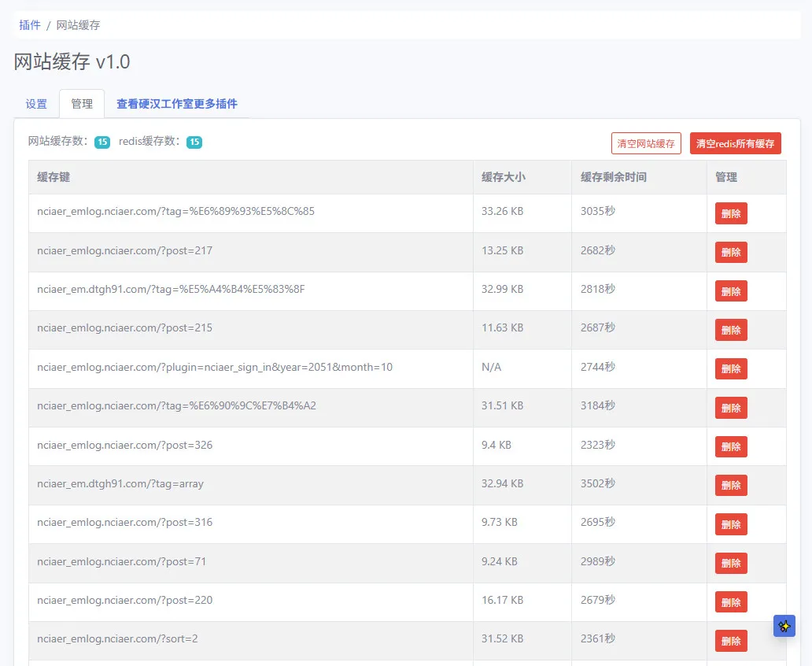The image size is (812, 666).
Task: Select the 管理 tab
Action: [x=82, y=104]
